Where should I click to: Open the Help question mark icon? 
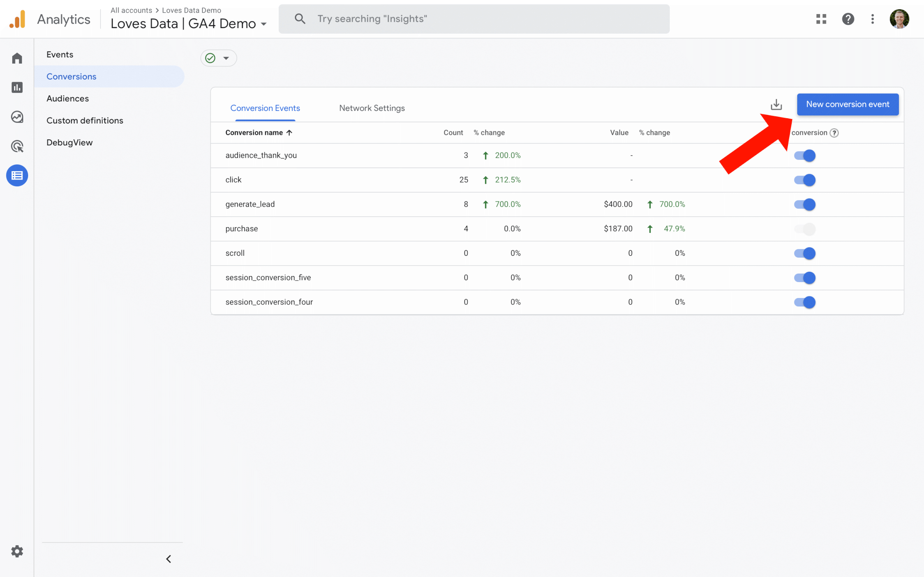848,19
